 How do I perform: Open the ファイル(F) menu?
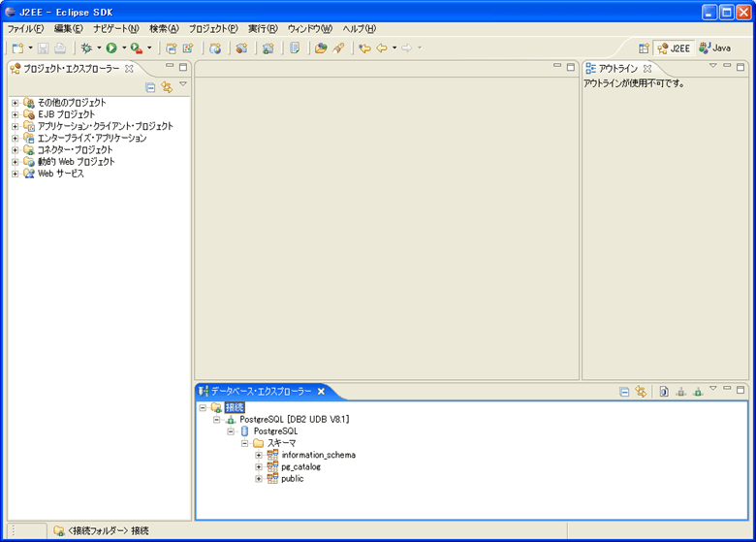(25, 28)
